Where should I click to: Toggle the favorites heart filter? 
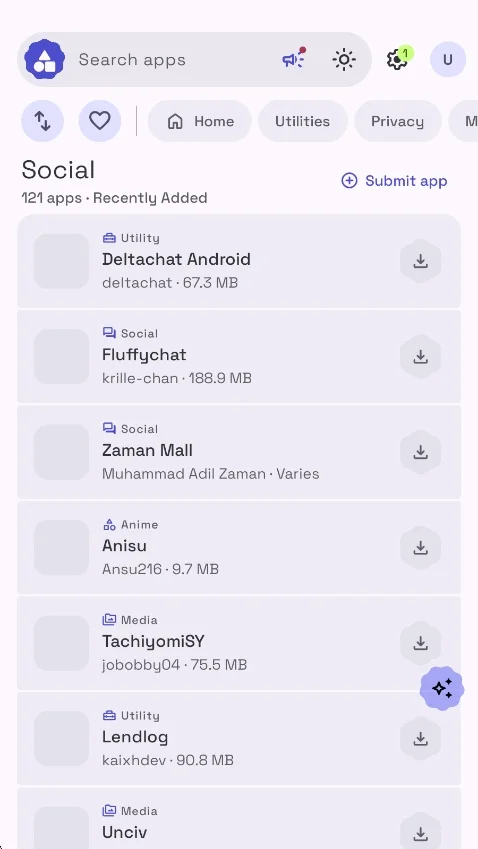tap(100, 121)
